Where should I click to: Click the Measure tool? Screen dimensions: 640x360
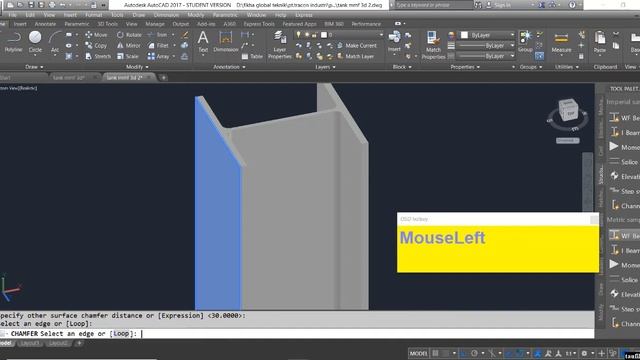pos(561,42)
